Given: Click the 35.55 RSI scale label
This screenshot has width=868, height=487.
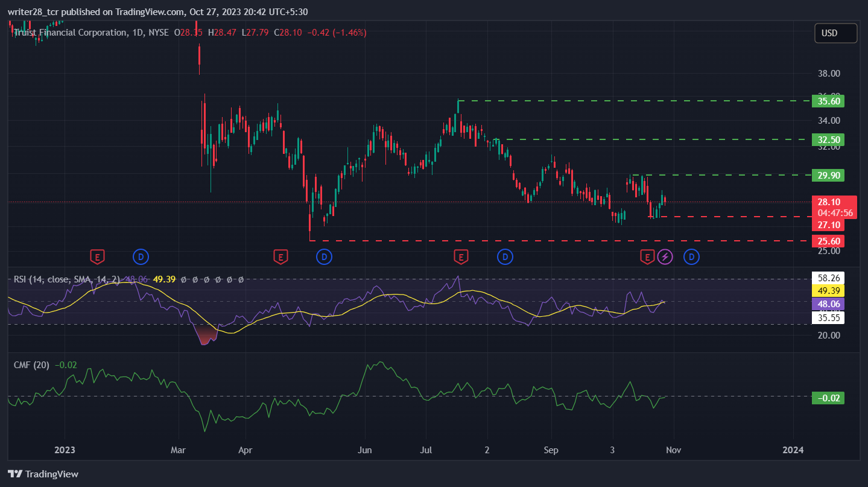Looking at the screenshot, I should (828, 317).
